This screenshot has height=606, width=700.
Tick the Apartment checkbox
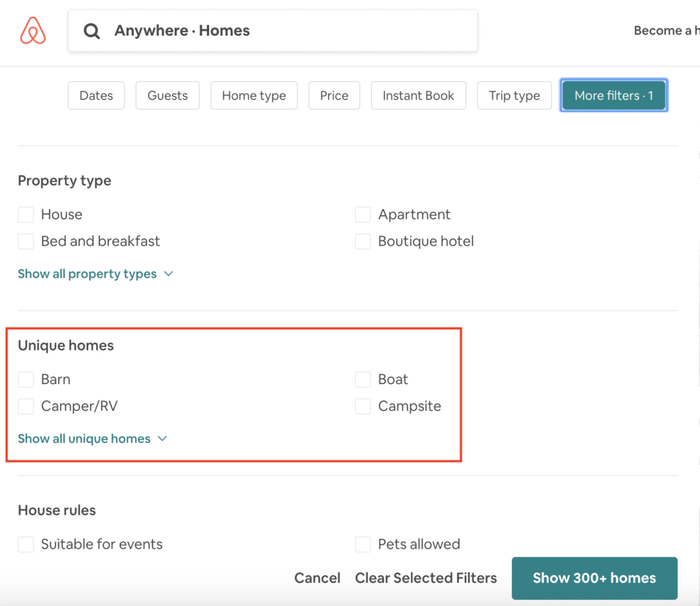363,215
